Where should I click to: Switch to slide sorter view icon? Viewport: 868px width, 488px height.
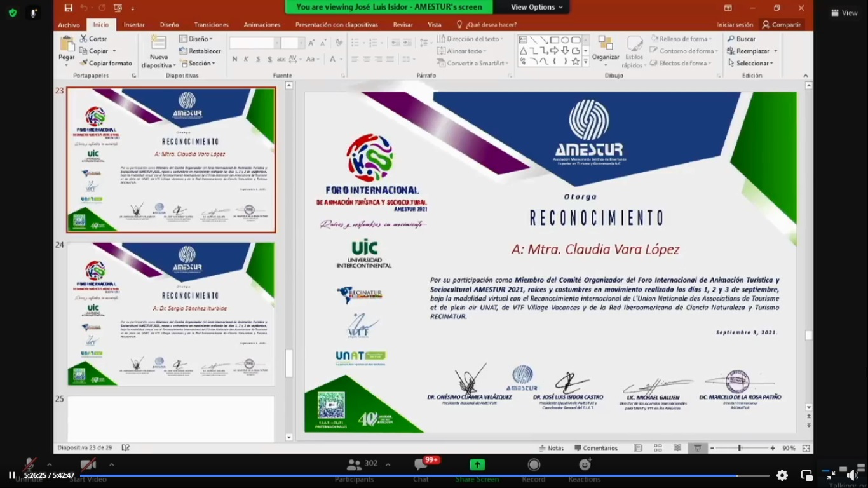point(658,448)
